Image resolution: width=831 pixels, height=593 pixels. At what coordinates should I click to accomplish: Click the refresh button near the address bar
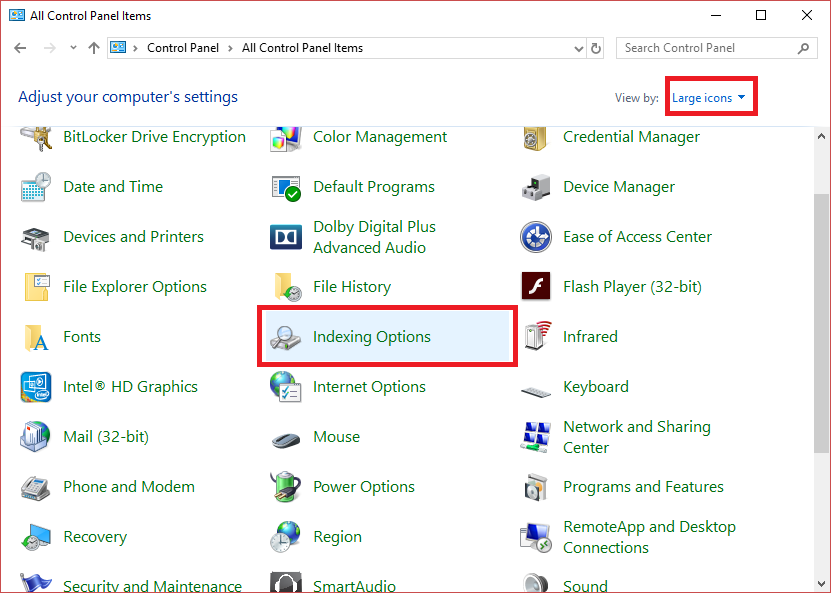click(x=597, y=48)
